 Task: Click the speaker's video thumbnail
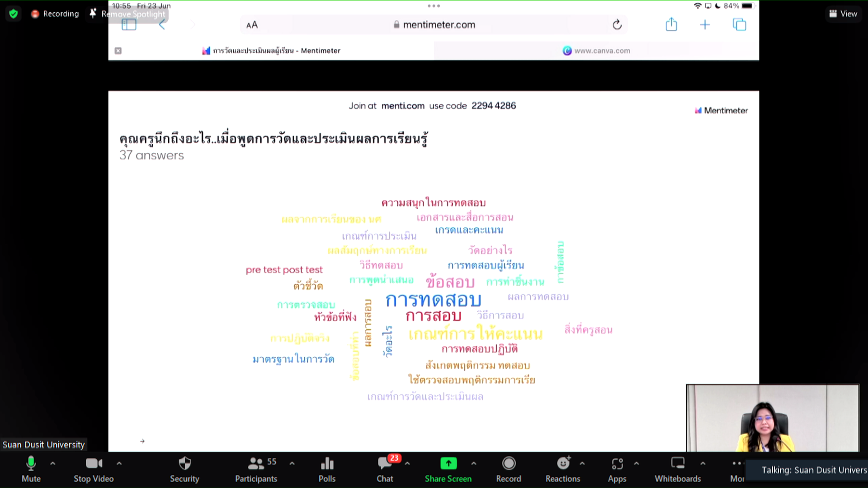773,418
